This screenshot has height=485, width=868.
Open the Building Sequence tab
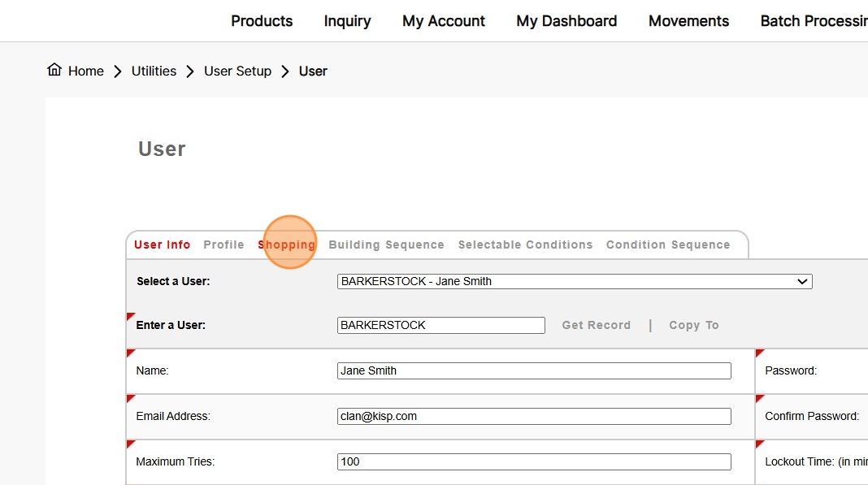click(386, 245)
